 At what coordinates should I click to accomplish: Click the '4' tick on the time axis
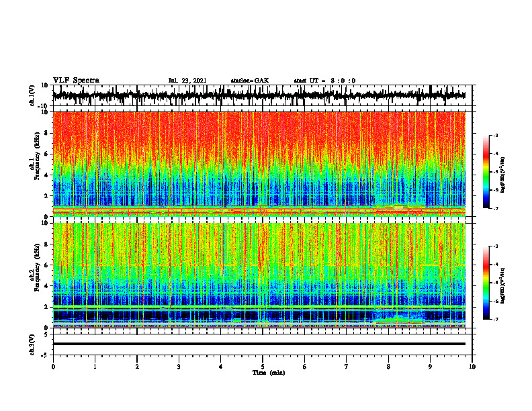point(221,367)
